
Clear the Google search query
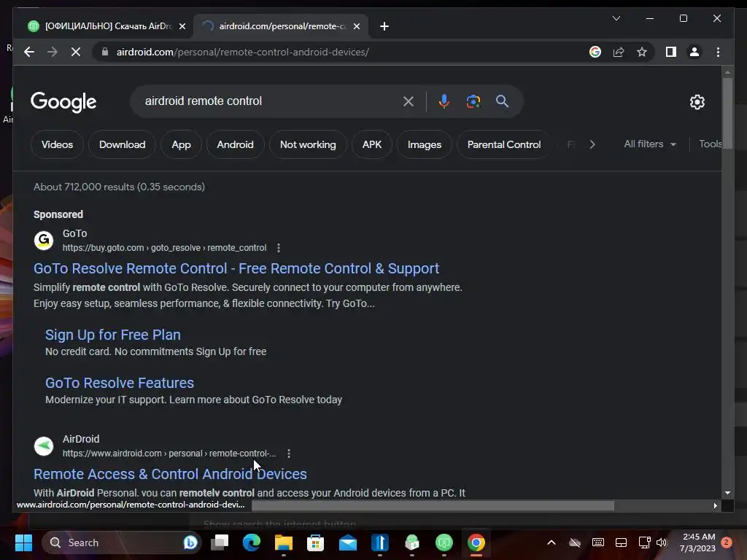(409, 101)
